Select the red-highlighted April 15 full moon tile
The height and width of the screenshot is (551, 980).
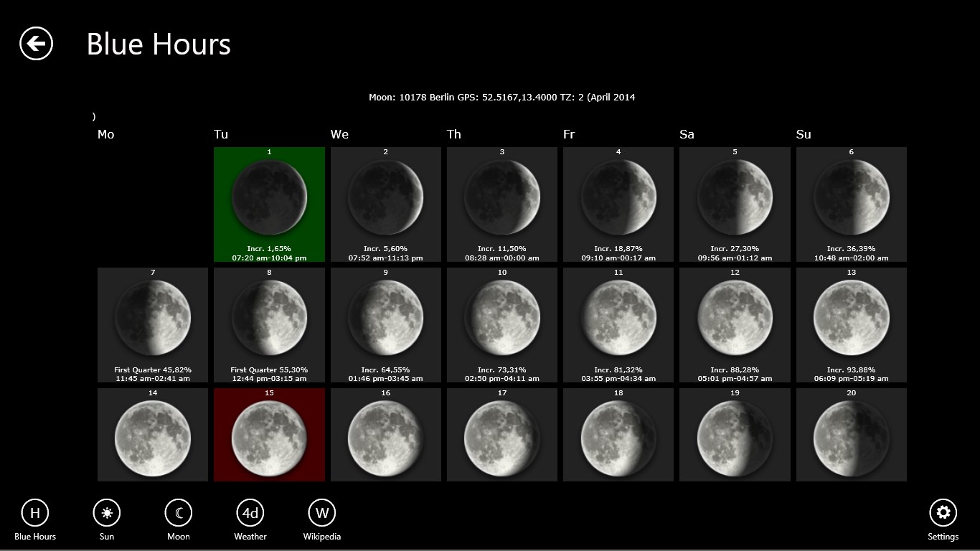[x=269, y=435]
